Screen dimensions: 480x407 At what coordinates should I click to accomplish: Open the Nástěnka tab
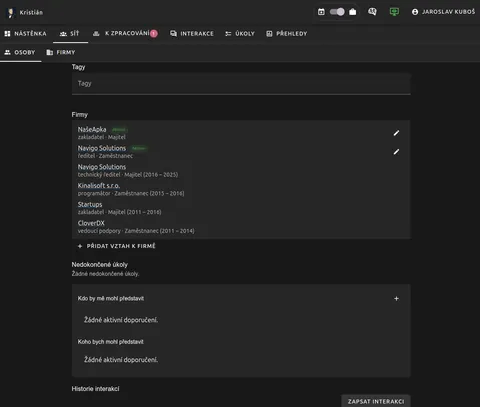pyautogui.click(x=26, y=34)
